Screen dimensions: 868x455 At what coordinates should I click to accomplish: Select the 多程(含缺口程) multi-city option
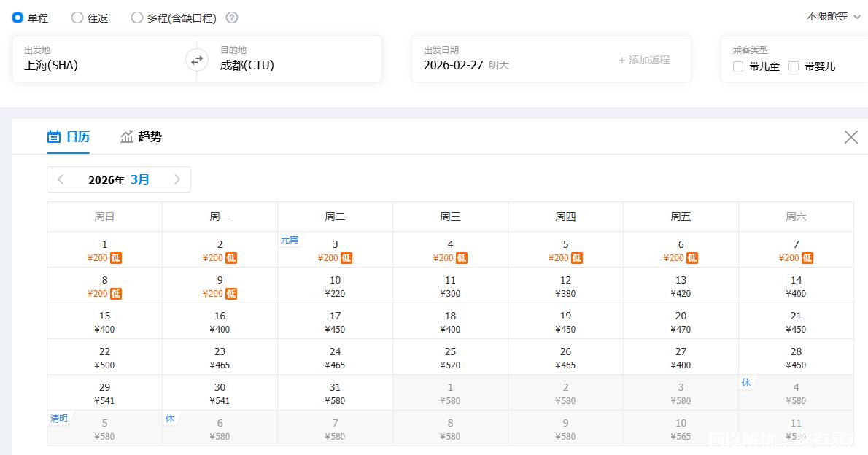click(x=137, y=18)
